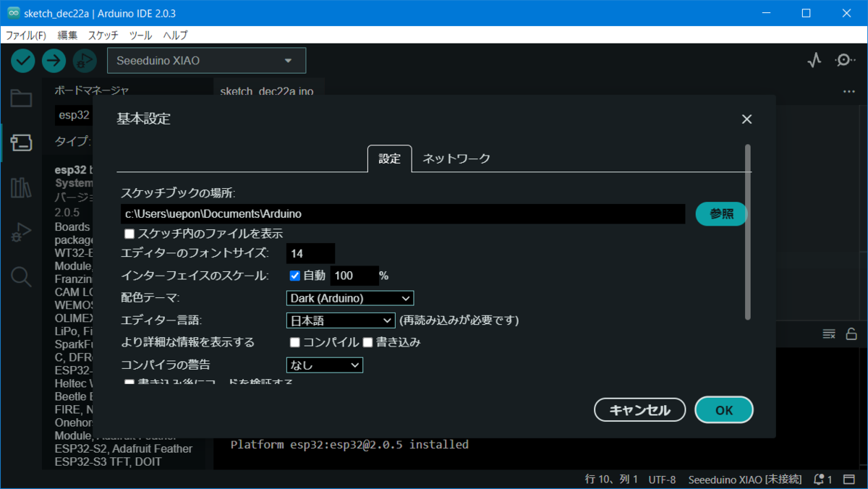The image size is (868, 489).
Task: Open the Library Manager sidebar icon
Action: click(21, 188)
